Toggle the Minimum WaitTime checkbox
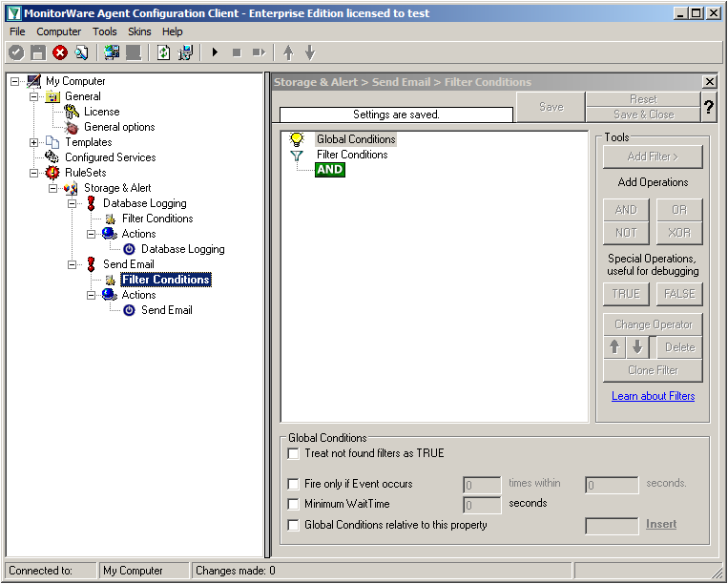The width and height of the screenshot is (728, 584). (x=294, y=504)
